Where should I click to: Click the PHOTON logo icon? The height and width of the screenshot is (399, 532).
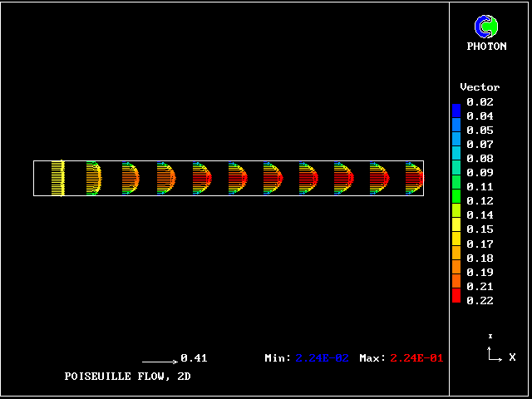(x=485, y=27)
